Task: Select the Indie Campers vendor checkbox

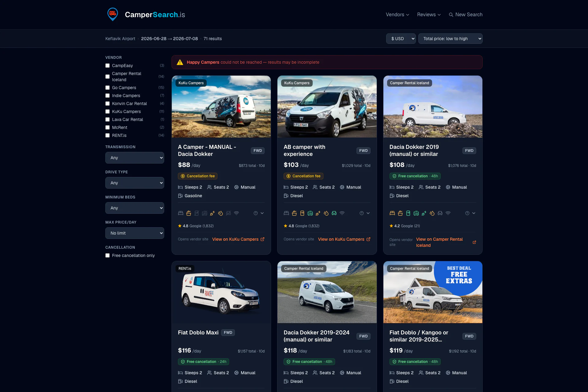Action: (107, 96)
